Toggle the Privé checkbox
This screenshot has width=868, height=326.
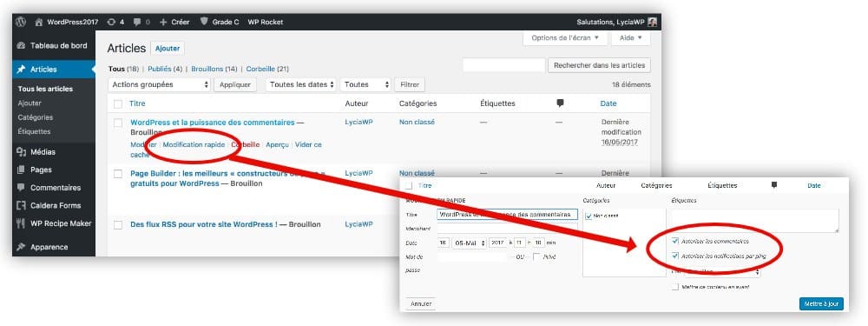coord(536,256)
